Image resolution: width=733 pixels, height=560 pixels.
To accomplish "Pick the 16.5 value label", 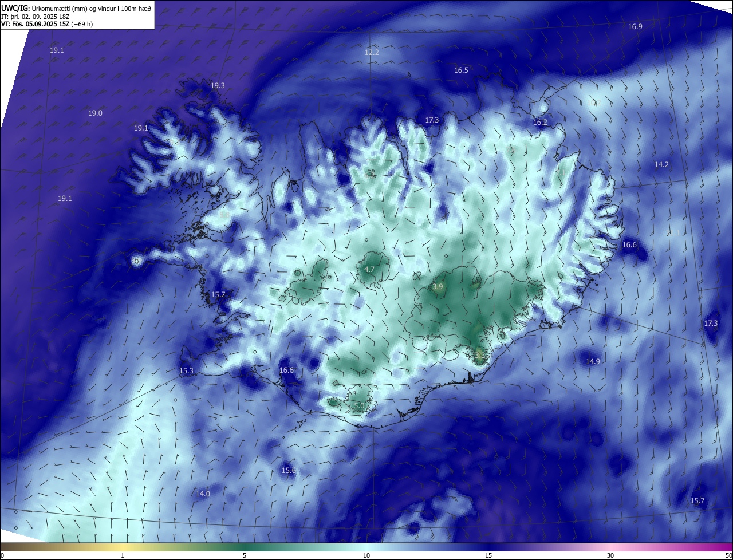I will pyautogui.click(x=461, y=70).
